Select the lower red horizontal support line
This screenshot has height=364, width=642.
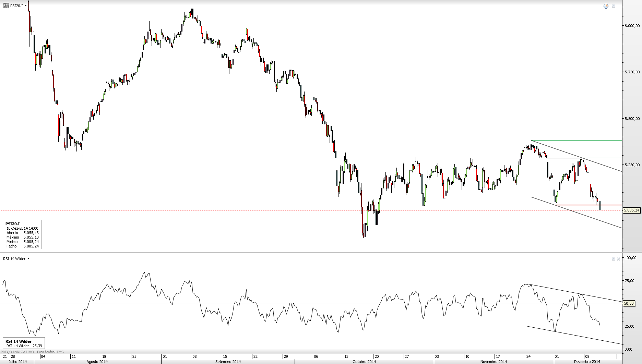(x=588, y=205)
